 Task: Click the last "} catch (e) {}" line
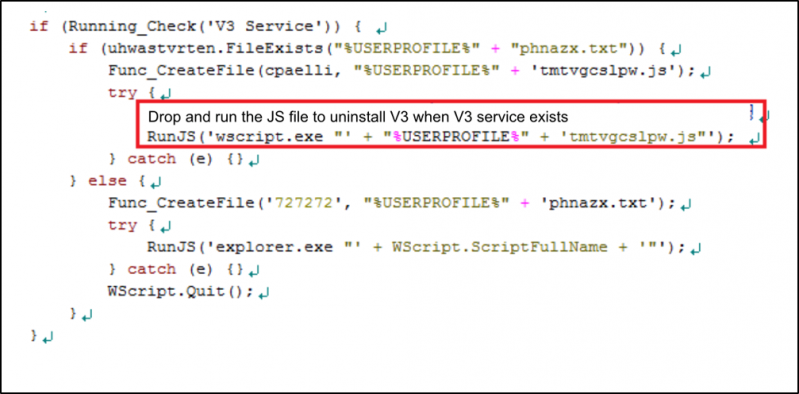coord(177,269)
